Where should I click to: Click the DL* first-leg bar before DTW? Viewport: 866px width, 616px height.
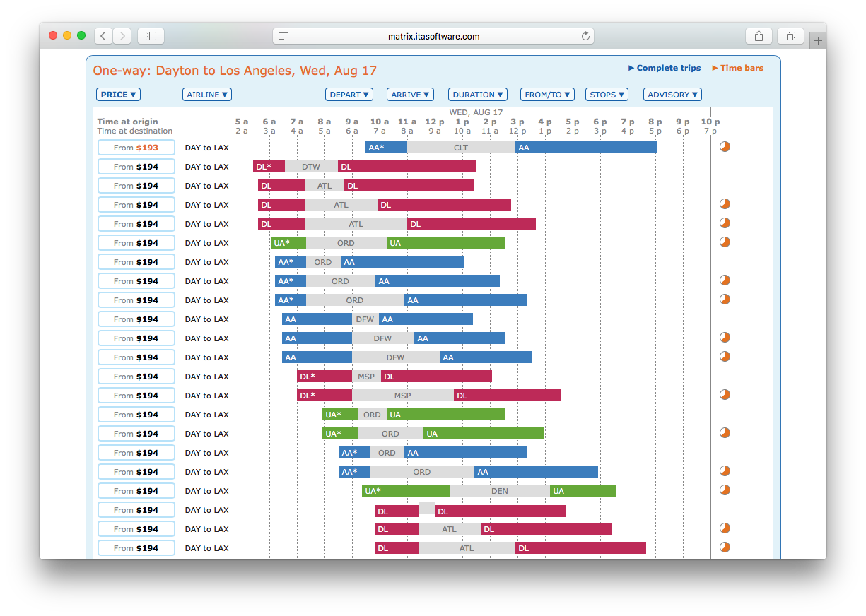pyautogui.click(x=269, y=167)
